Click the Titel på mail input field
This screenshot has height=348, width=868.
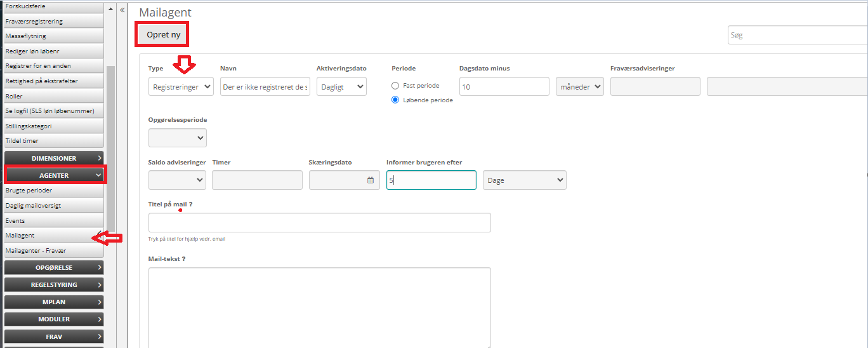click(319, 223)
